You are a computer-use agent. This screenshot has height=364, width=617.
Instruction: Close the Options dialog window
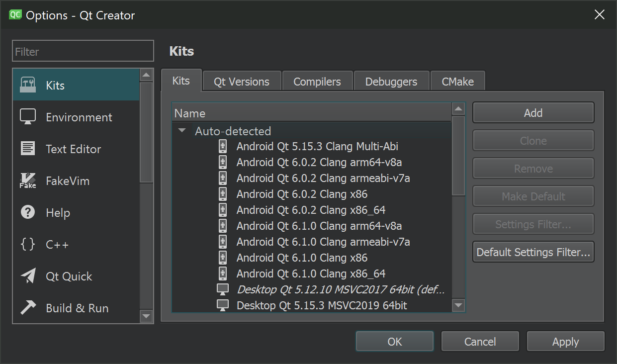(x=600, y=15)
